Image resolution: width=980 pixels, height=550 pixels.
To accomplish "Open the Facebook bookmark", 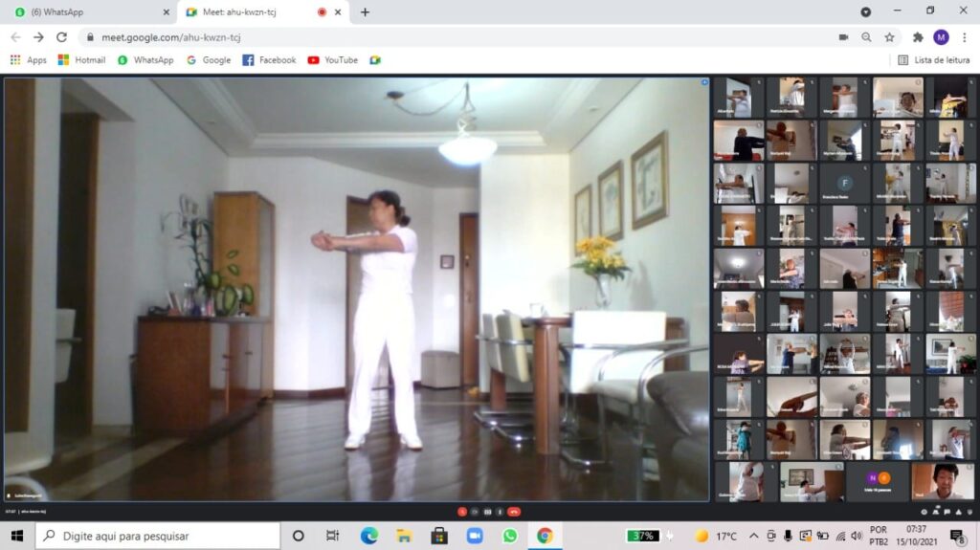I will pos(269,60).
